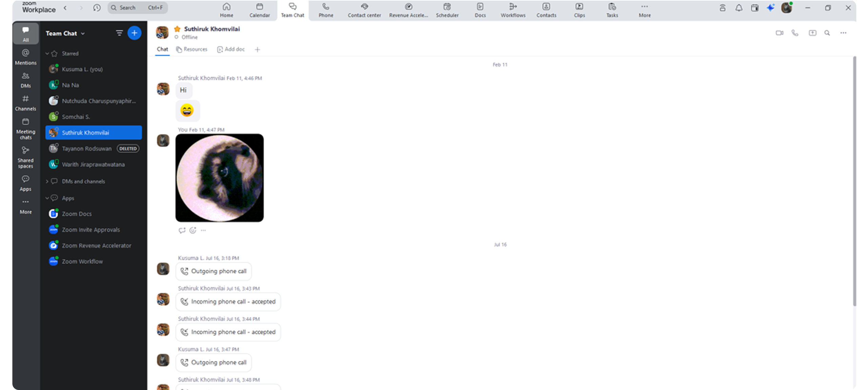
Task: Open the Zoom Docs app chat
Action: pos(77,214)
